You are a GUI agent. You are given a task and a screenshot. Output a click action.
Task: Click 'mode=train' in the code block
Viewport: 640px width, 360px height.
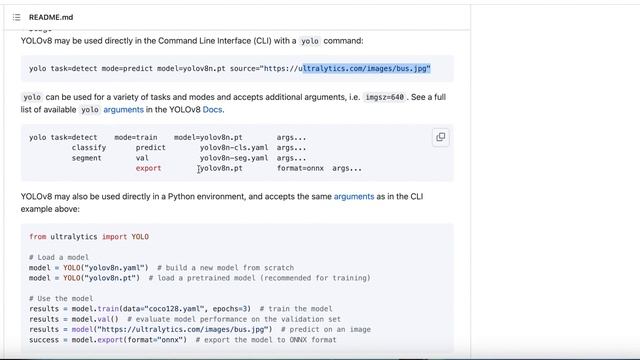pyautogui.click(x=136, y=138)
